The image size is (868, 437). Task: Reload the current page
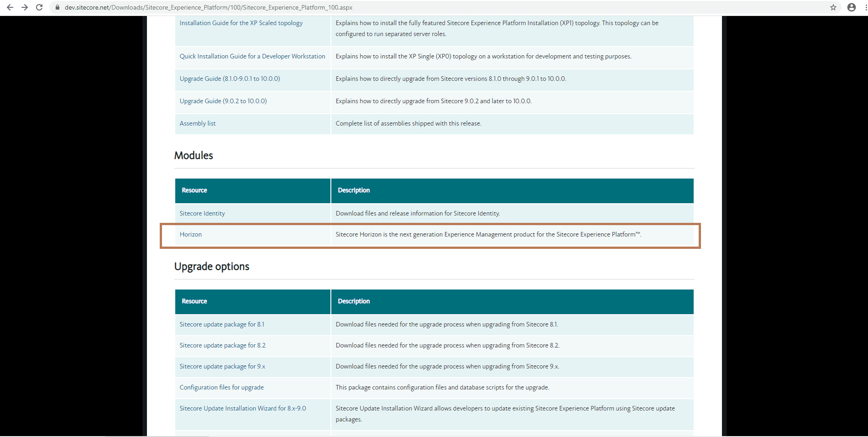point(39,7)
